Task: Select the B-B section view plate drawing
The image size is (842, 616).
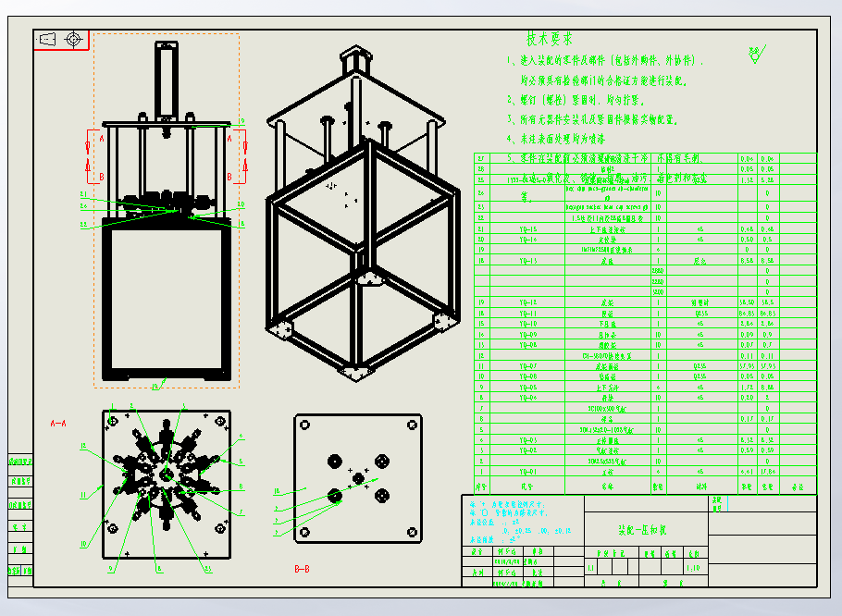Action: [x=358, y=478]
